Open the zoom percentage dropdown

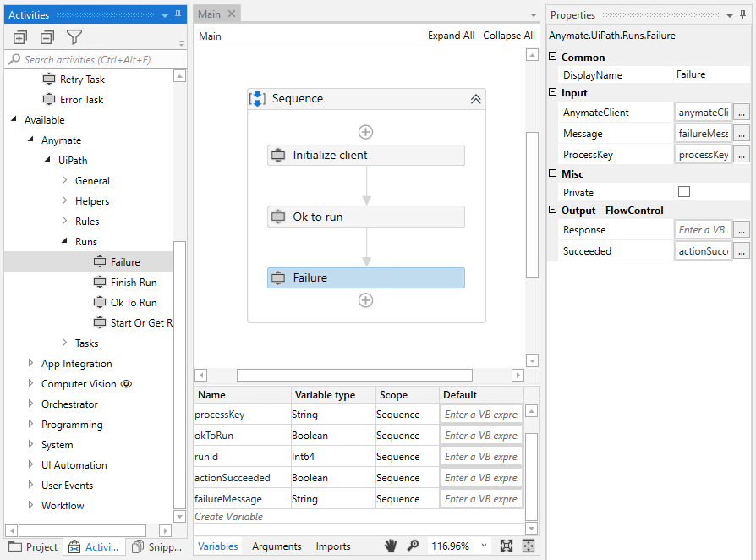(x=484, y=546)
